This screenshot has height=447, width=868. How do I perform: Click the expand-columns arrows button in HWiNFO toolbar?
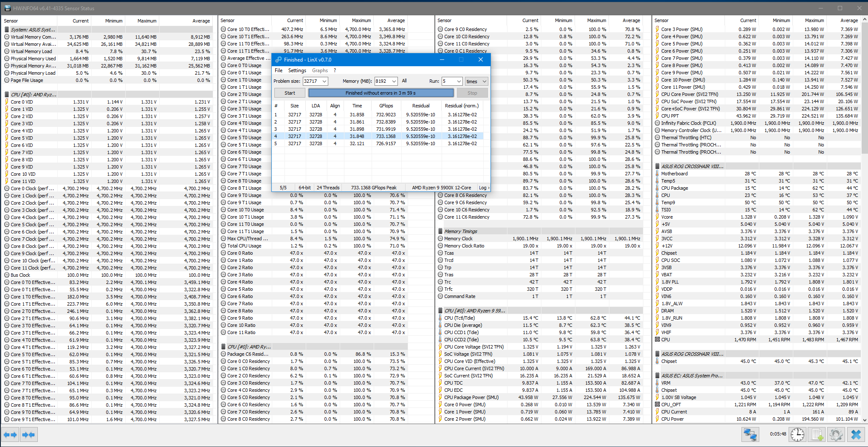point(10,435)
